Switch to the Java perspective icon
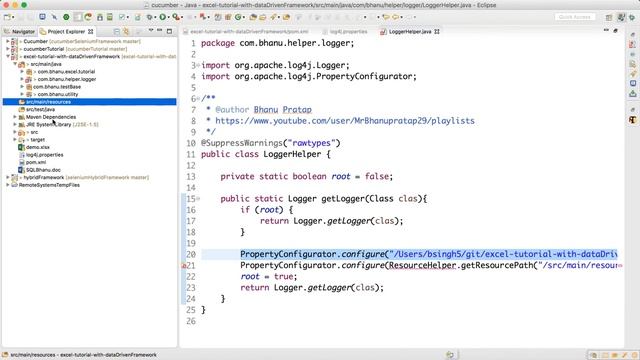The width and height of the screenshot is (640, 360). [621, 17]
